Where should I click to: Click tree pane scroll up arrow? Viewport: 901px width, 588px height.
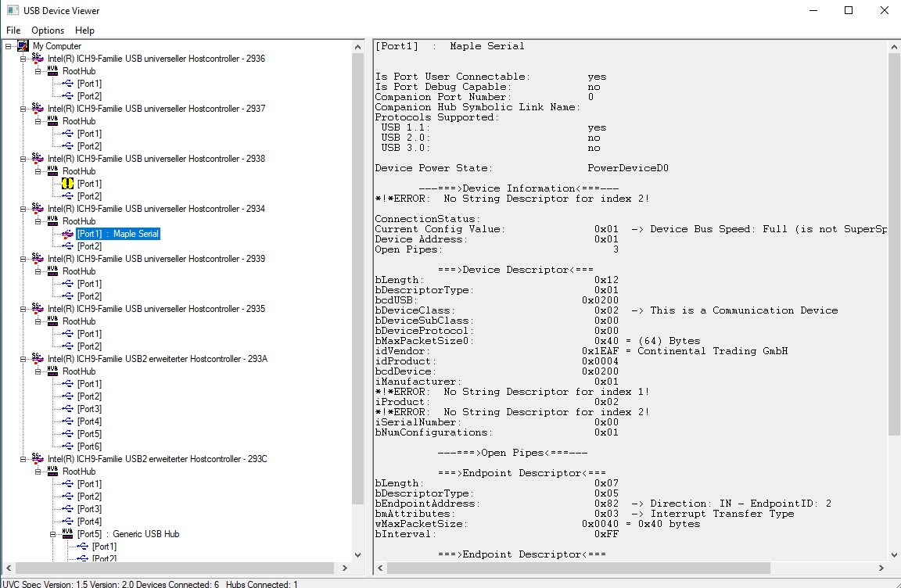pos(358,47)
